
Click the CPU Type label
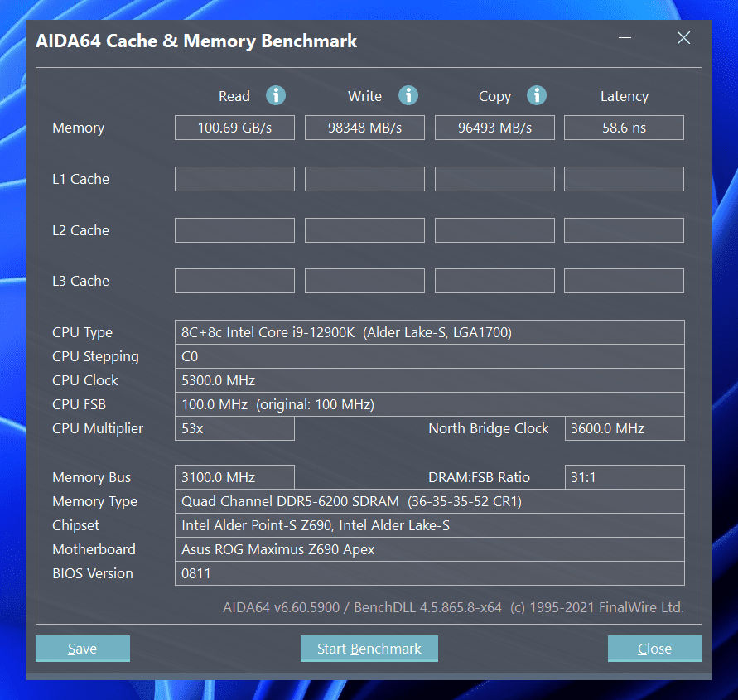[x=82, y=333]
